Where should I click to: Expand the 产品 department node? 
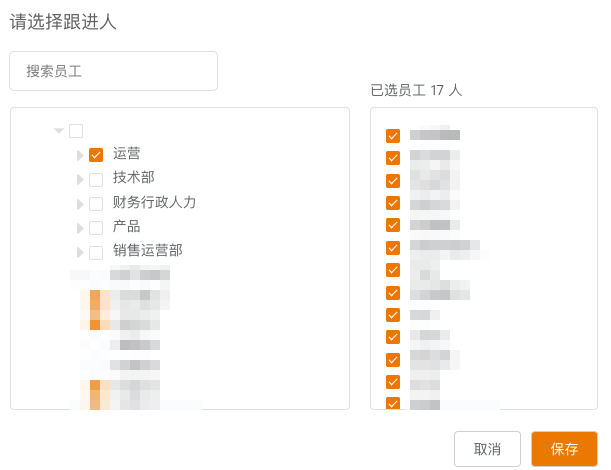[x=81, y=227]
